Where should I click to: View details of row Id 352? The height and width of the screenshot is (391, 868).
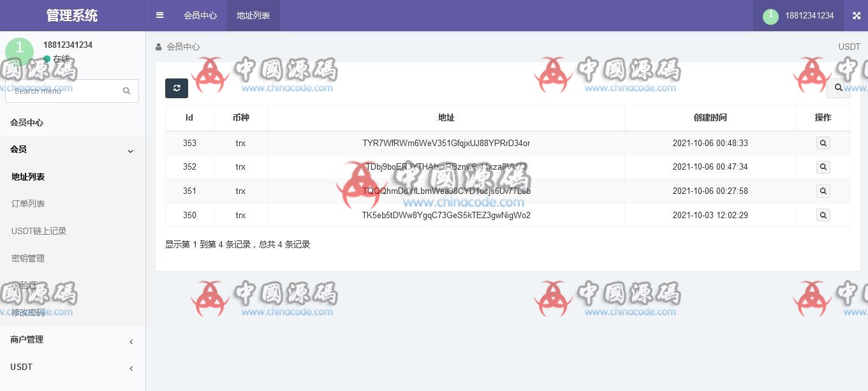pos(823,167)
